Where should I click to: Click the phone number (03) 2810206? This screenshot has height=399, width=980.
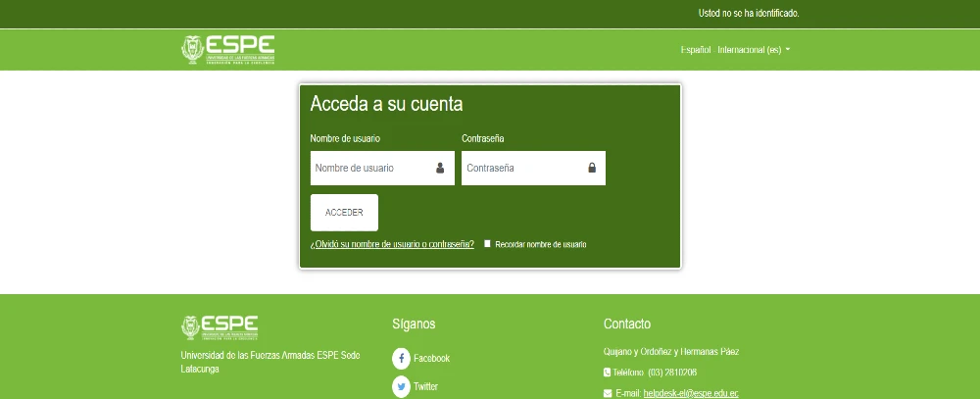coord(672,373)
